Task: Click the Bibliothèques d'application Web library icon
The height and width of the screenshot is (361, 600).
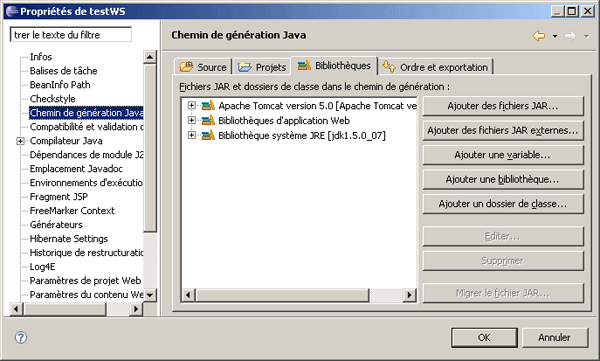Action: pyautogui.click(x=208, y=121)
